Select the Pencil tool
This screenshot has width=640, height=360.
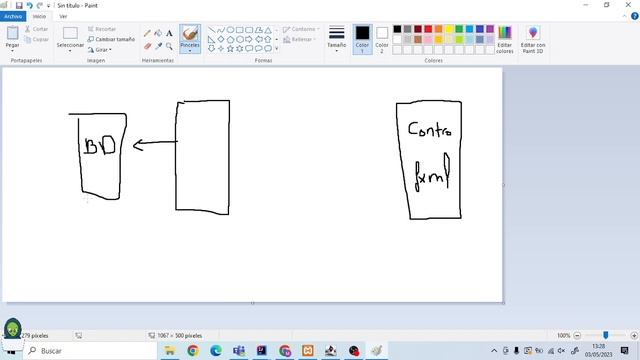(x=147, y=33)
